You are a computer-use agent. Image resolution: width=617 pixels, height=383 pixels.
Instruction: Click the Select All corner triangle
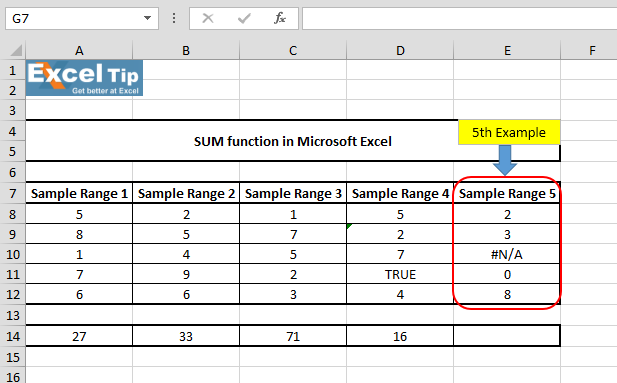tap(16, 50)
